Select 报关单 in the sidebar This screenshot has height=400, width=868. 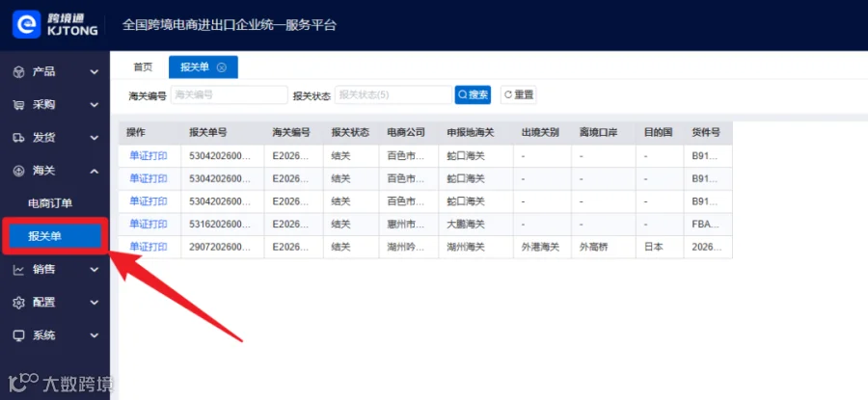click(x=55, y=236)
